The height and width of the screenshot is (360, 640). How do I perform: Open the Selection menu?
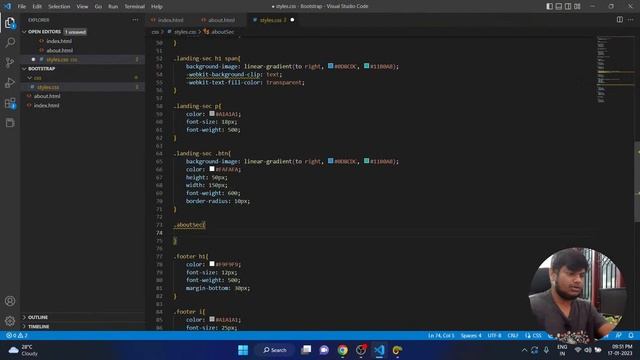[59, 7]
